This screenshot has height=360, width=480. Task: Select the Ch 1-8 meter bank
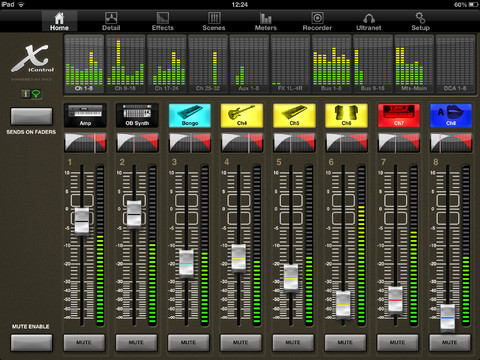pos(84,64)
